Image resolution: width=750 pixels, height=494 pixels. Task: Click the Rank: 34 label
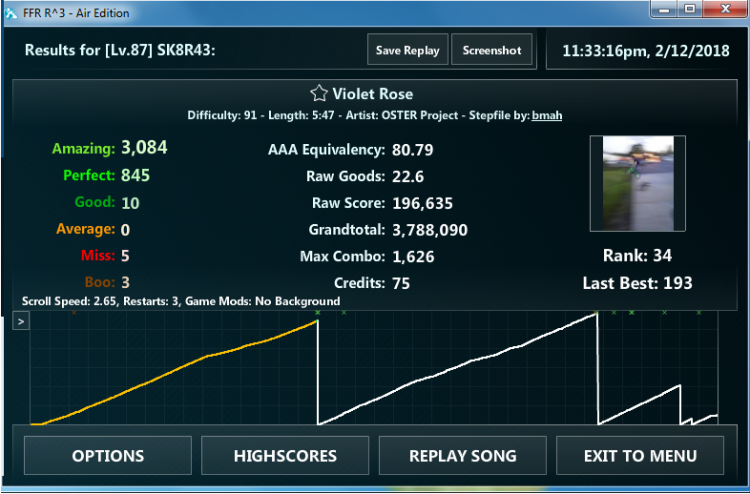tap(637, 255)
